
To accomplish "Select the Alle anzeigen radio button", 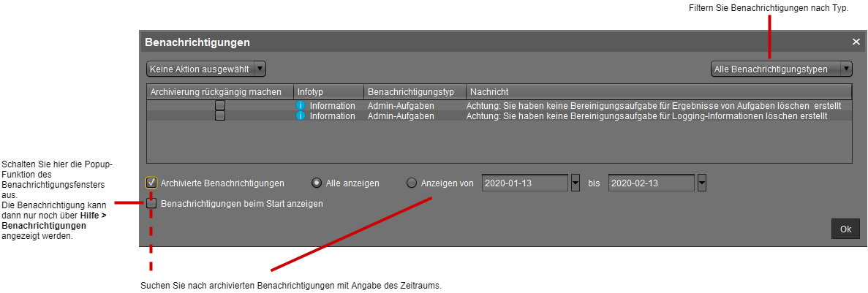I will pyautogui.click(x=317, y=183).
